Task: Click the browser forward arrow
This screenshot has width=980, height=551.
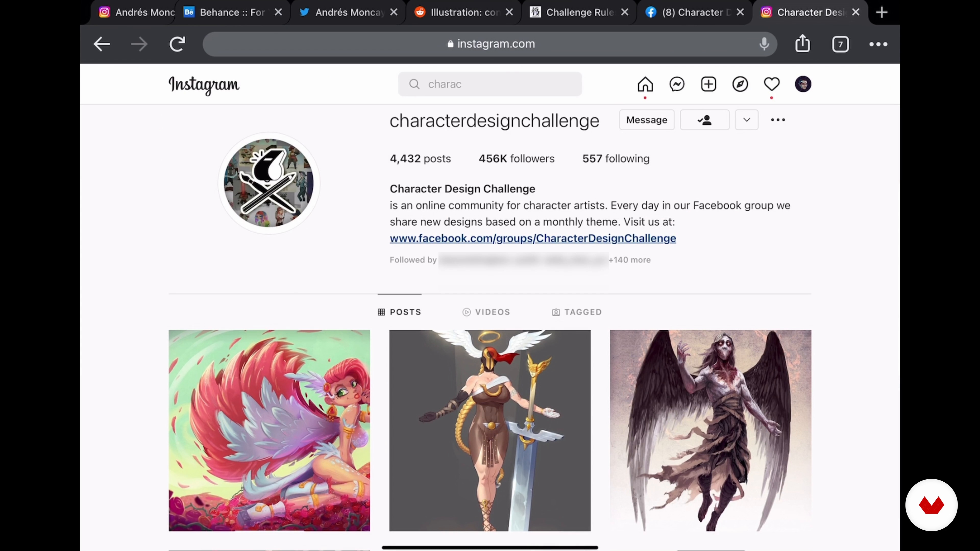Action: click(x=139, y=44)
